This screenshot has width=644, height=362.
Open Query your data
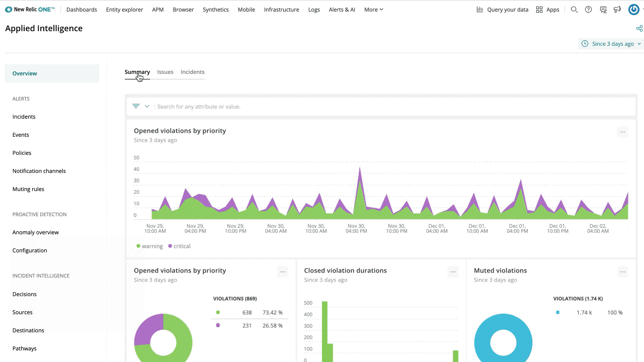tap(502, 10)
